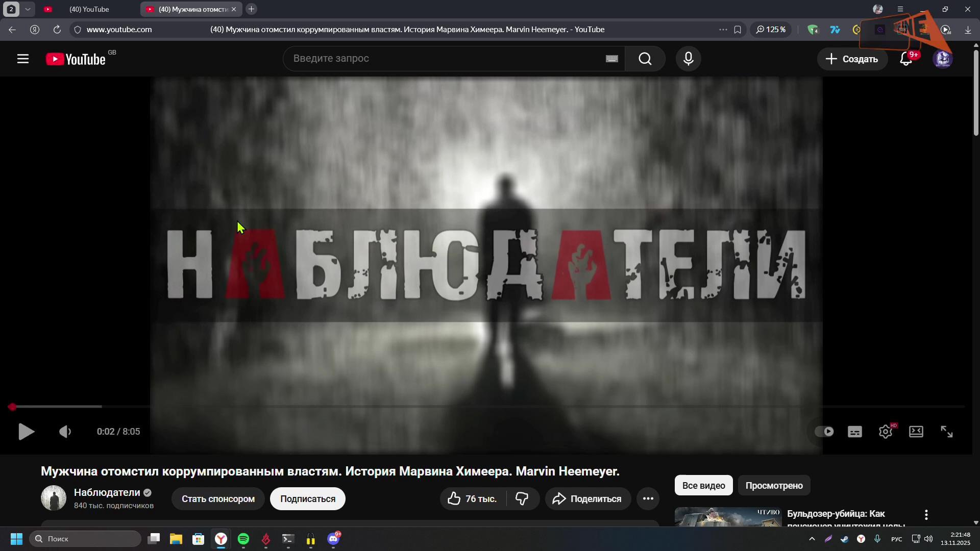Click the Поделиться share button
The width and height of the screenshot is (980, 551).
pyautogui.click(x=587, y=499)
